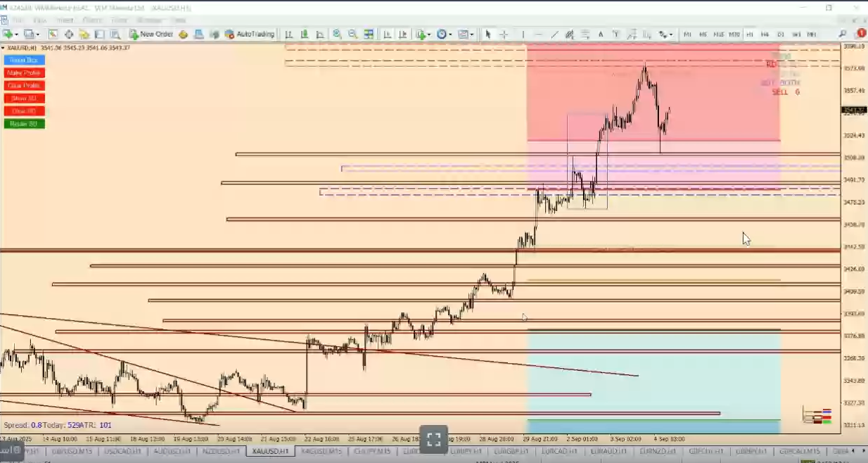This screenshot has width=868, height=463.
Task: Click the New Order button
Action: pos(151,34)
